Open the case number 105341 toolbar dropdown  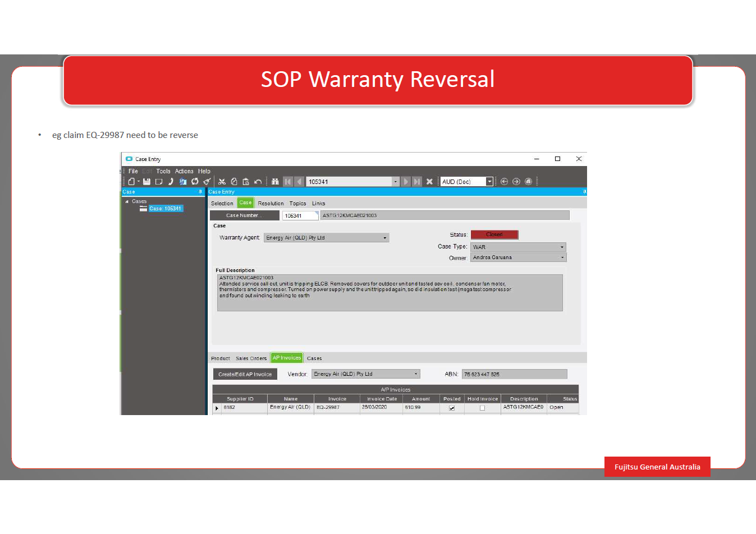pos(396,182)
